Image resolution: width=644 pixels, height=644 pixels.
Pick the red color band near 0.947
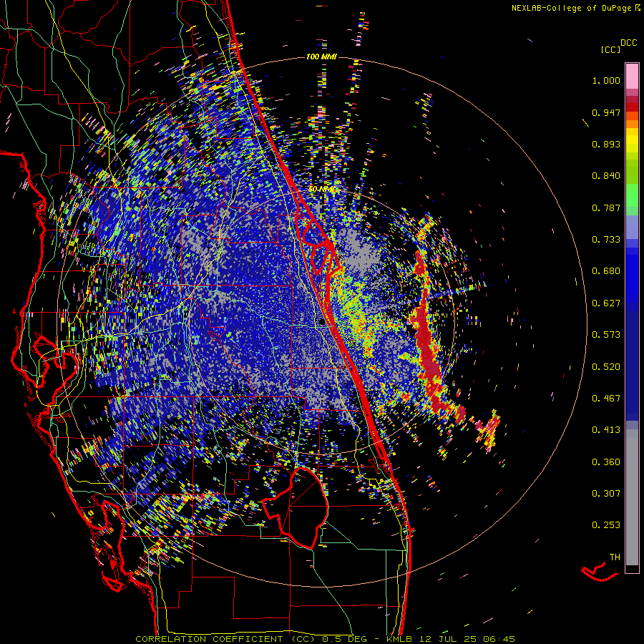coord(632,107)
